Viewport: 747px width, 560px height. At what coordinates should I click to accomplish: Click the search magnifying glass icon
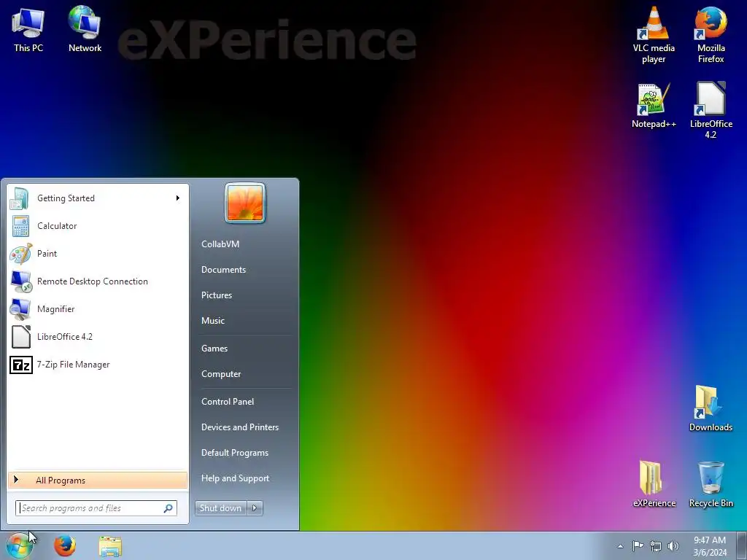169,508
